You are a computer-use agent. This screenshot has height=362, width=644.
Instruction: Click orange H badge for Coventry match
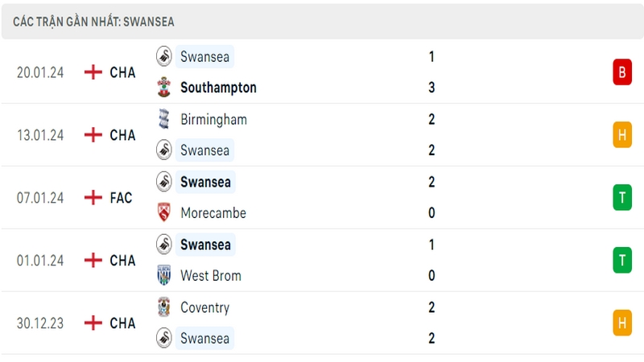622,323
